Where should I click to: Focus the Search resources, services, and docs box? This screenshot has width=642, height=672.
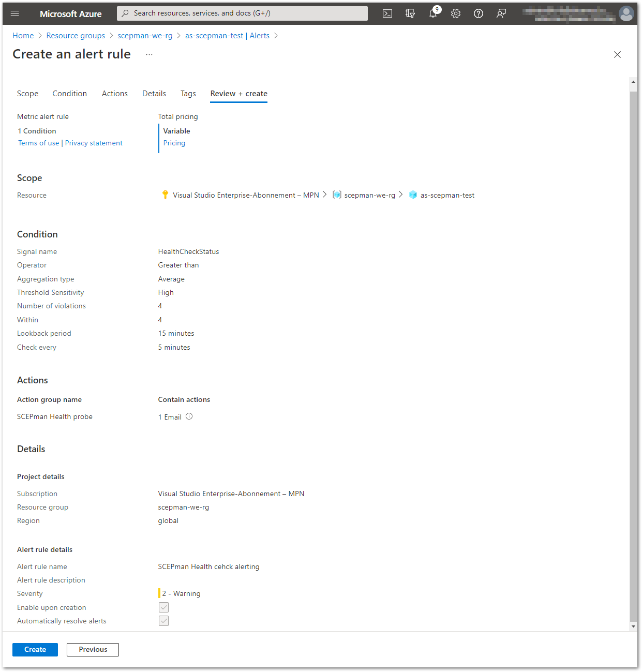point(242,13)
